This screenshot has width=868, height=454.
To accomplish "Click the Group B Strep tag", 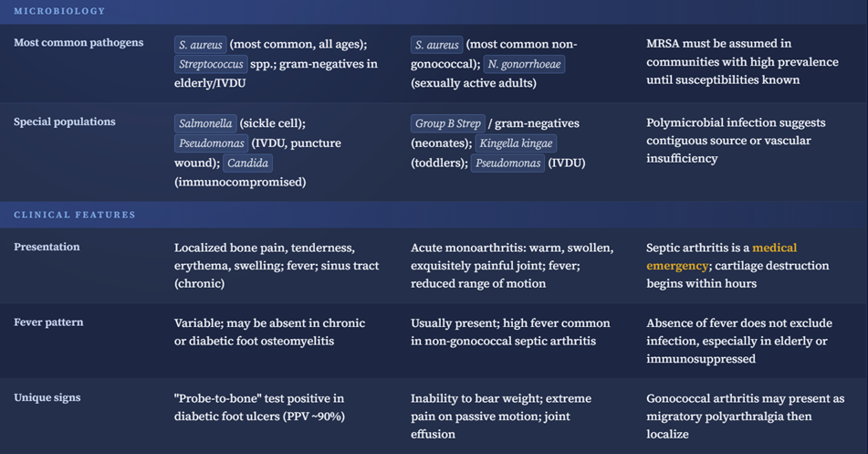I will click(x=447, y=123).
